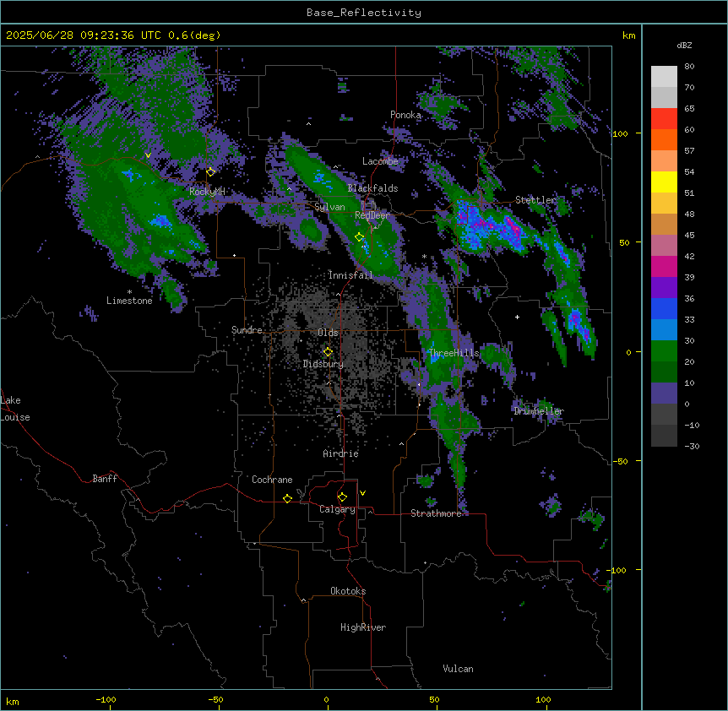The width and height of the screenshot is (728, 711).
Task: Click the RedDeer city label
Action: 372,215
